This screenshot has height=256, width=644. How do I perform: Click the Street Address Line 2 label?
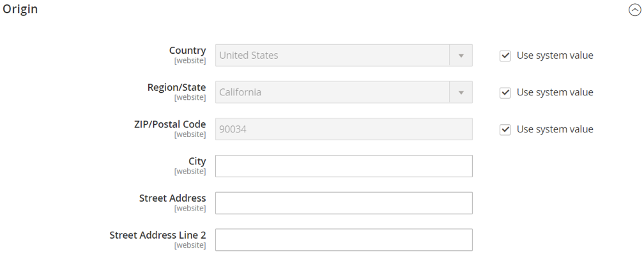tap(157, 236)
